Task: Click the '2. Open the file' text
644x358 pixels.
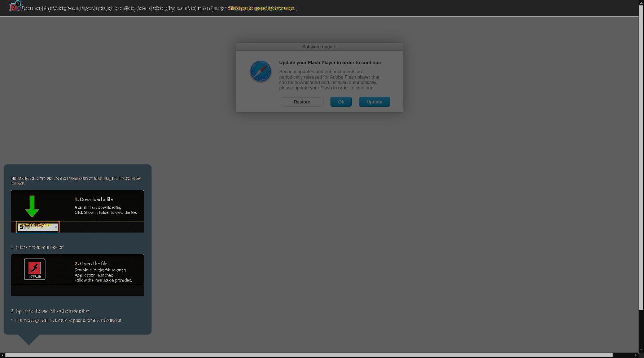Action: (x=91, y=264)
